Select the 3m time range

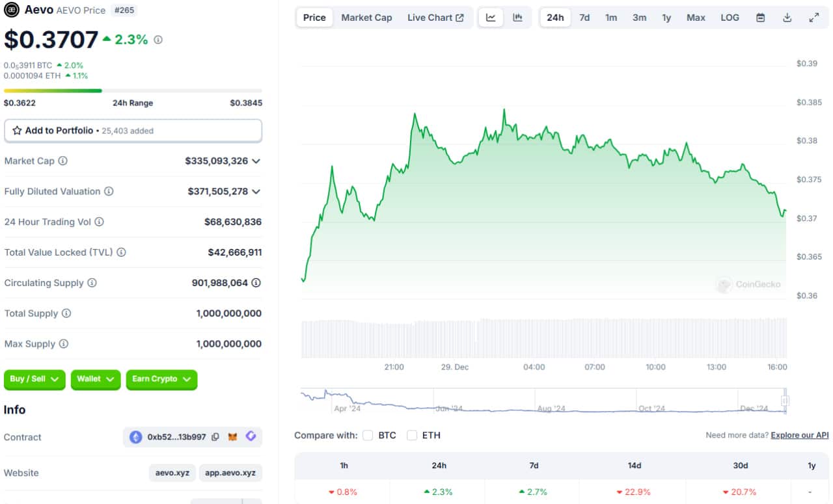tap(640, 18)
